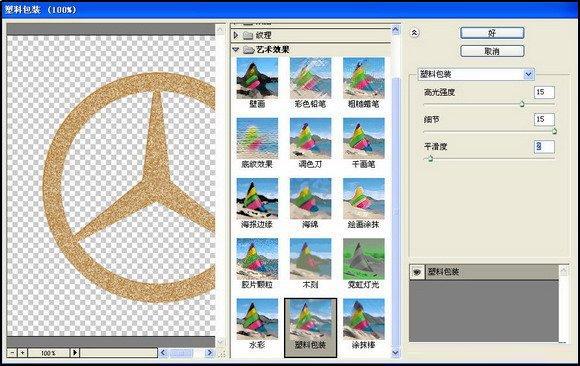Click the 高光强度 label

click(x=439, y=92)
